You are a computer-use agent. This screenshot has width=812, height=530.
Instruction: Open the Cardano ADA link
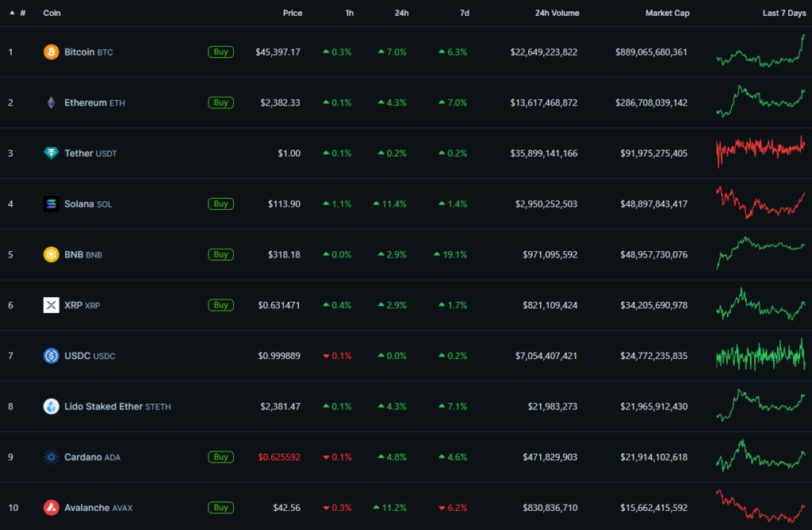(85, 457)
